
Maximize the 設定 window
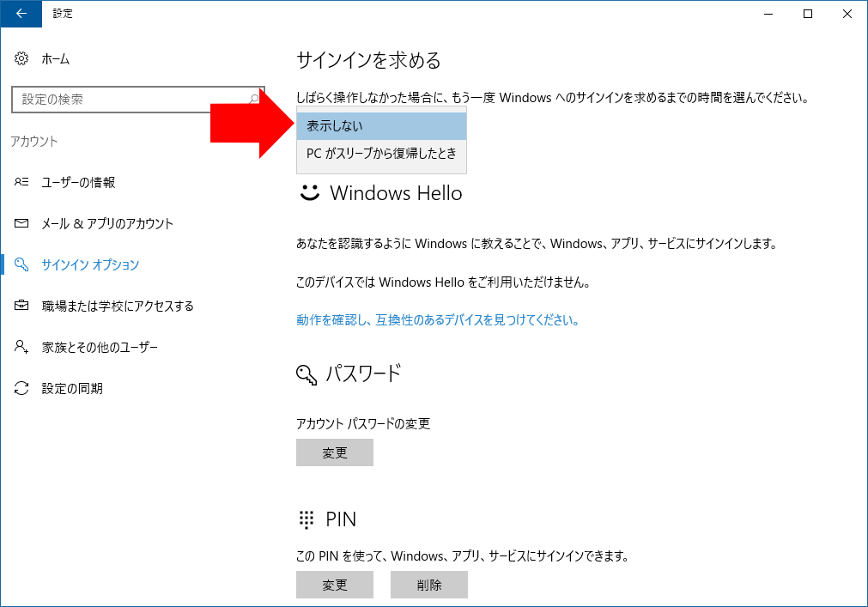tap(808, 14)
